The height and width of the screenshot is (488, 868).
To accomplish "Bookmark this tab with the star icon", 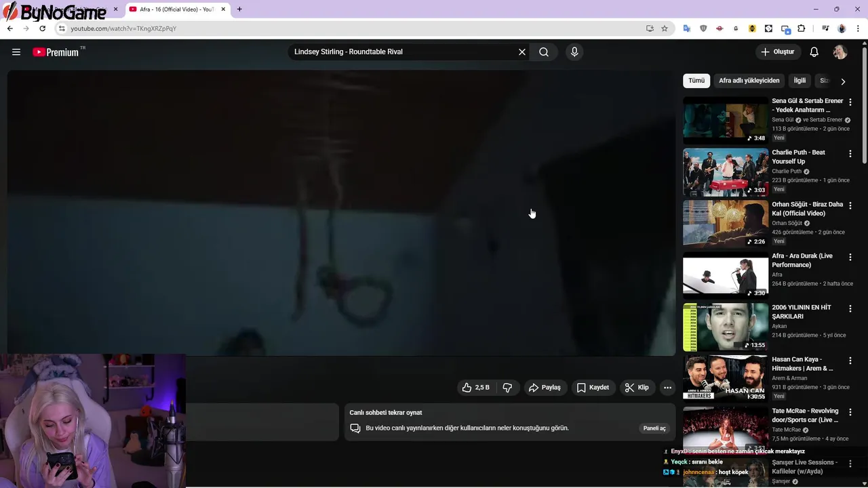I will tap(665, 28).
